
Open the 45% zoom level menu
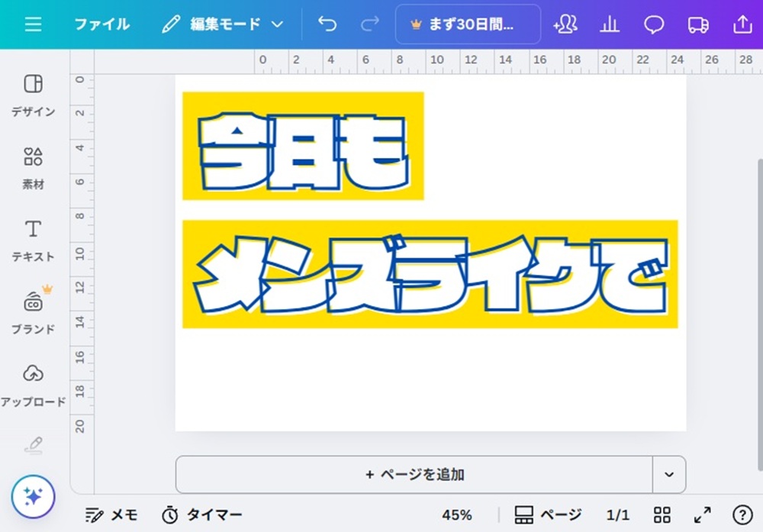click(x=456, y=514)
